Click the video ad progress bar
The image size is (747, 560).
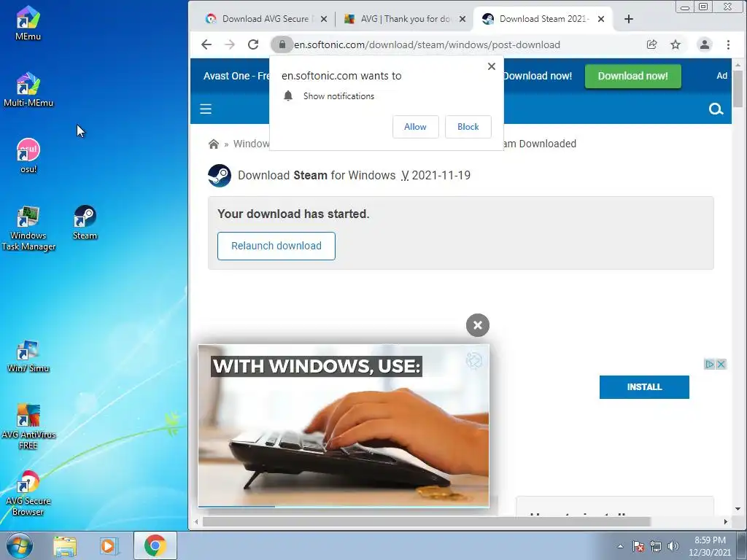click(344, 506)
